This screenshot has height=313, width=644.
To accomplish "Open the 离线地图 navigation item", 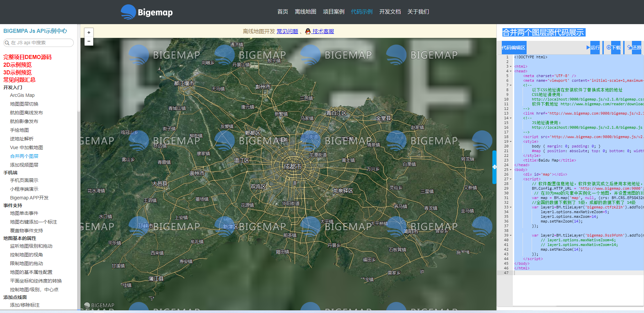I will tap(305, 12).
